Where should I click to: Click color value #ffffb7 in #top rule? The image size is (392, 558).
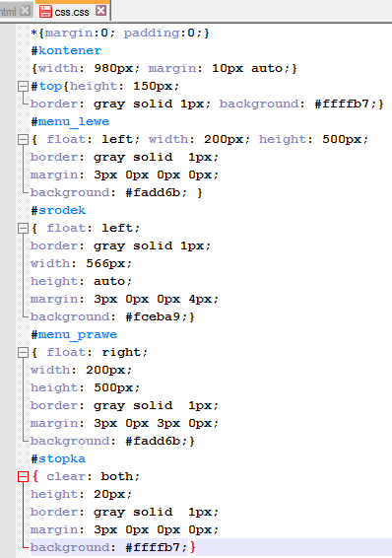[342, 104]
